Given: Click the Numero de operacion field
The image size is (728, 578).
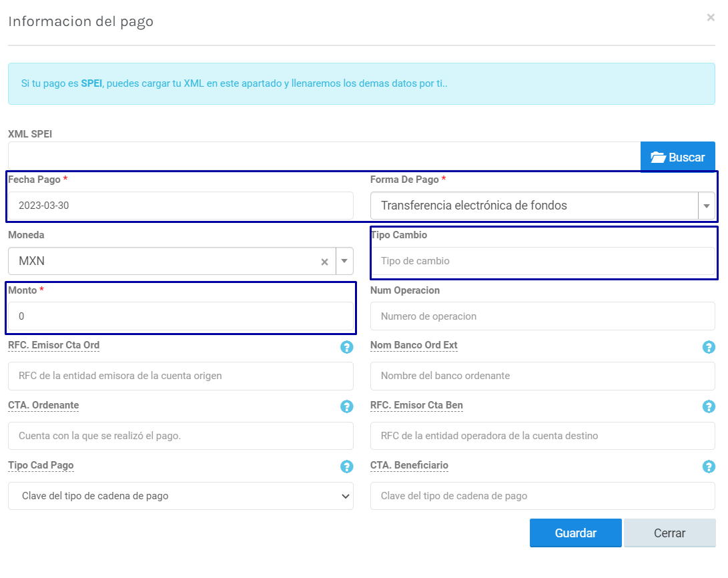Looking at the screenshot, I should coord(542,316).
